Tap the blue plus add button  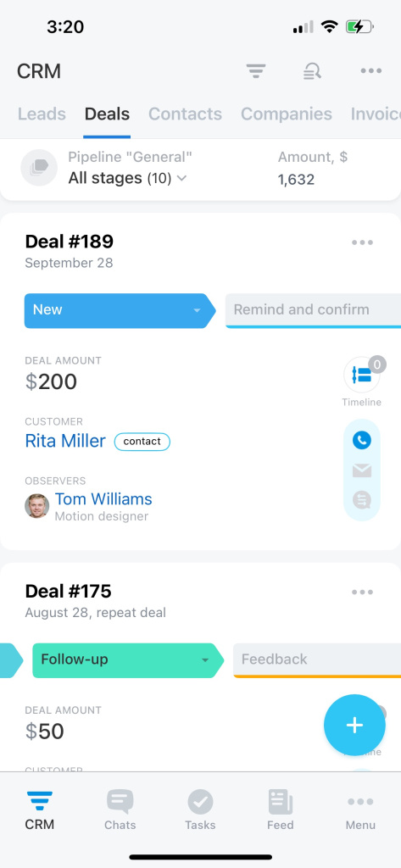click(354, 726)
